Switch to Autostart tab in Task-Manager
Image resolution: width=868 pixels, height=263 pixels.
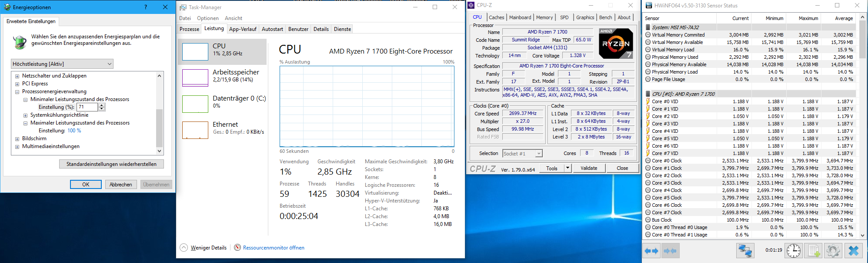272,29
